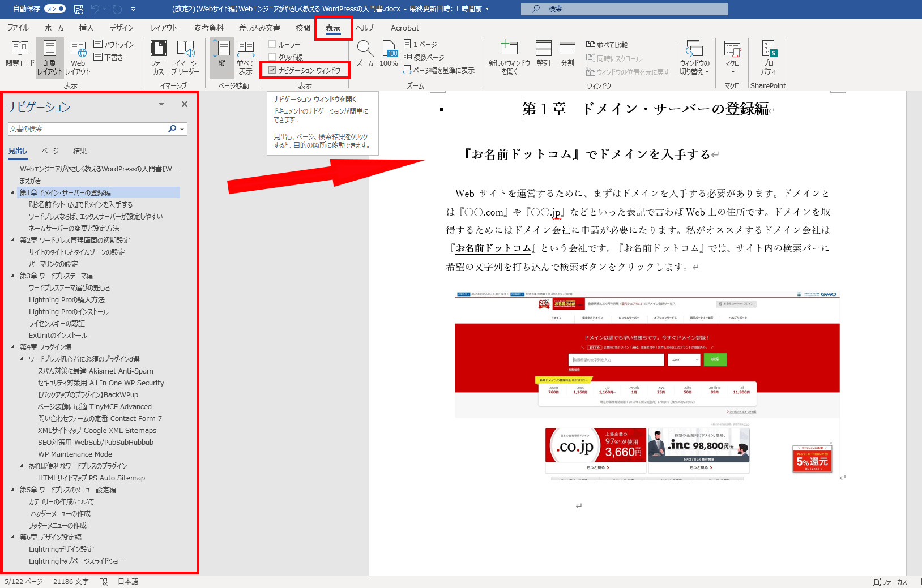Collapse the 第6章 デザイン設定編 heading
922x588 pixels.
(12, 537)
